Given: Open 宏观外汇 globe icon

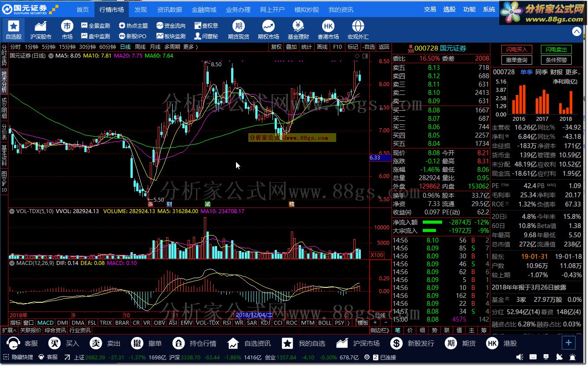Looking at the screenshot, I should click(x=358, y=26).
